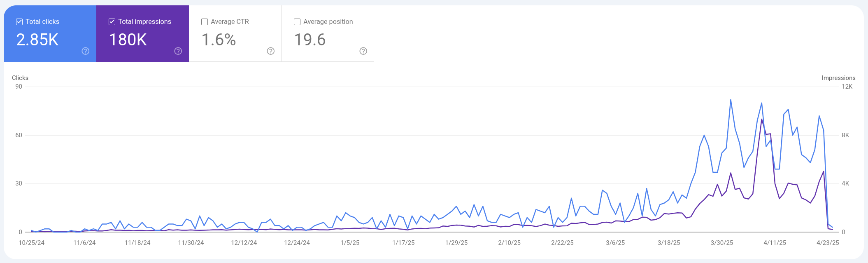868x263 pixels.
Task: Click the 1/17/25 date label
Action: point(403,243)
